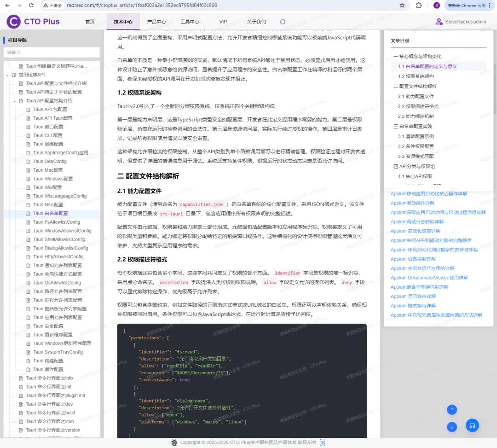497x448 pixels.
Task: Click the 2.1 能力配置文件 article heading
Action: [x=139, y=191]
